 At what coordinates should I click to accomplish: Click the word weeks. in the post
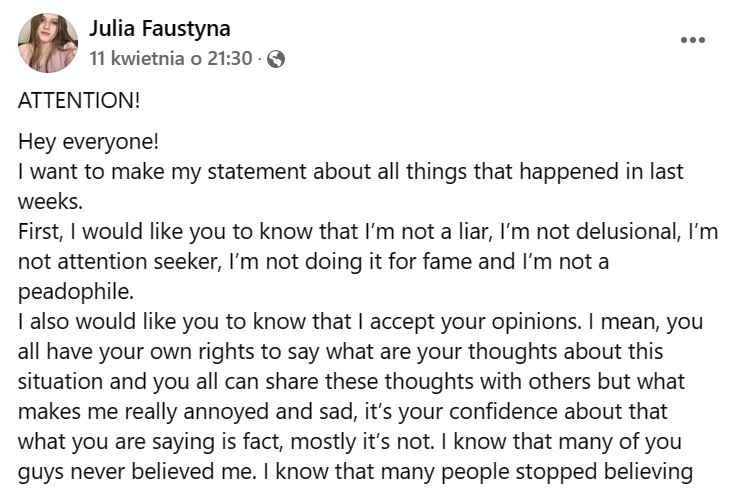pos(50,201)
